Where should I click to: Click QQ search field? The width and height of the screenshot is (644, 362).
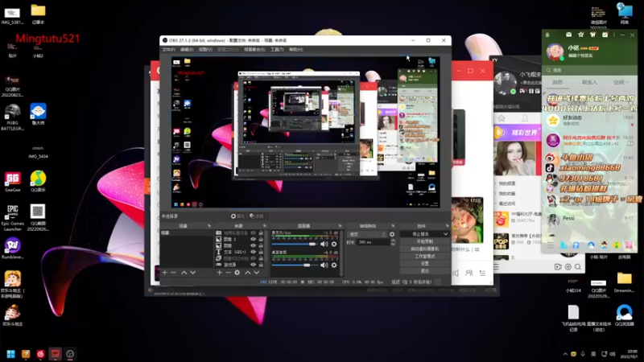(x=589, y=70)
